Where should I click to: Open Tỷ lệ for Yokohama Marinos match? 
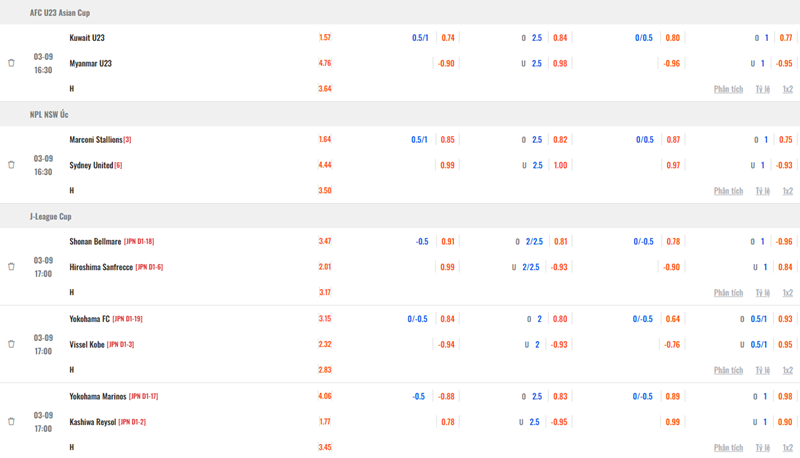coord(762,448)
